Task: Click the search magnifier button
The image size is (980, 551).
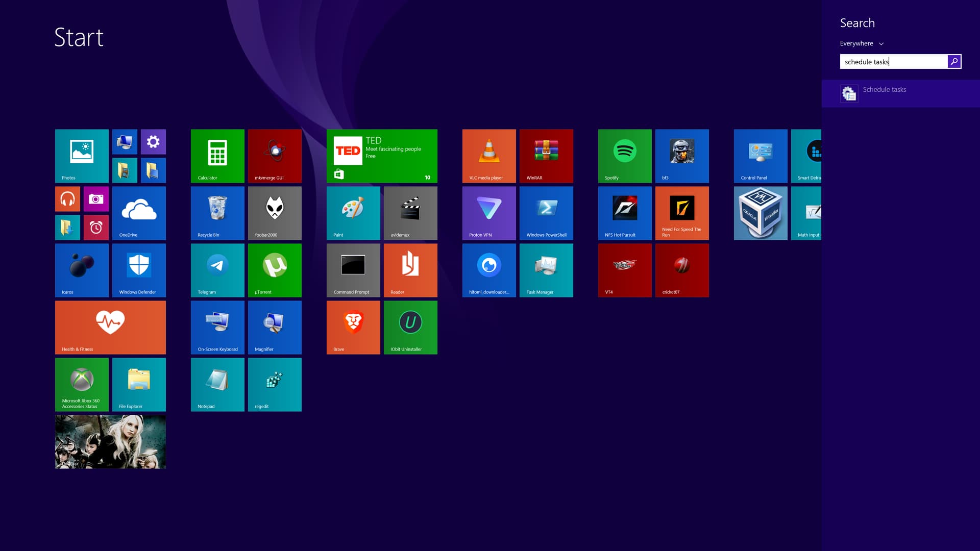Action: point(954,62)
